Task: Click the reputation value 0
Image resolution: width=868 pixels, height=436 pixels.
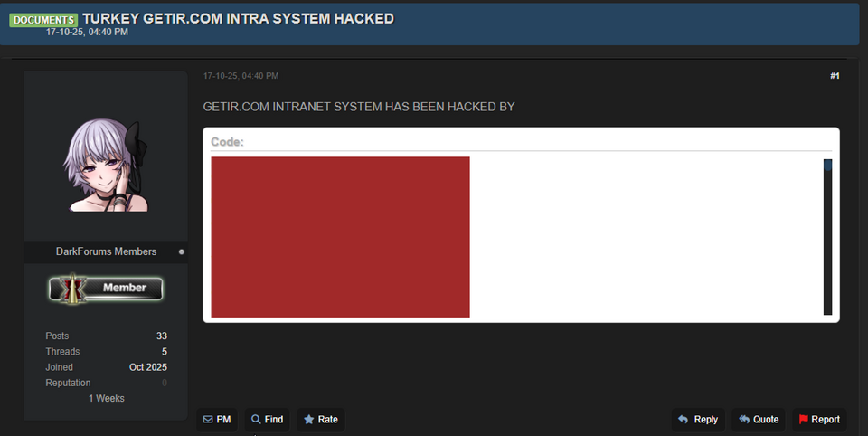Action: pos(164,384)
